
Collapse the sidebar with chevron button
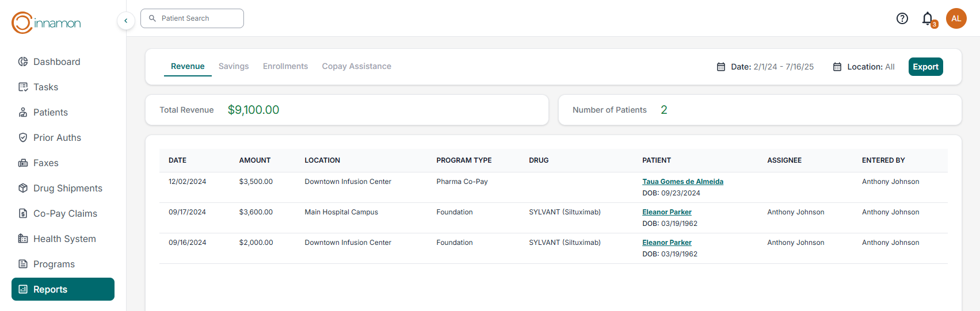(125, 21)
